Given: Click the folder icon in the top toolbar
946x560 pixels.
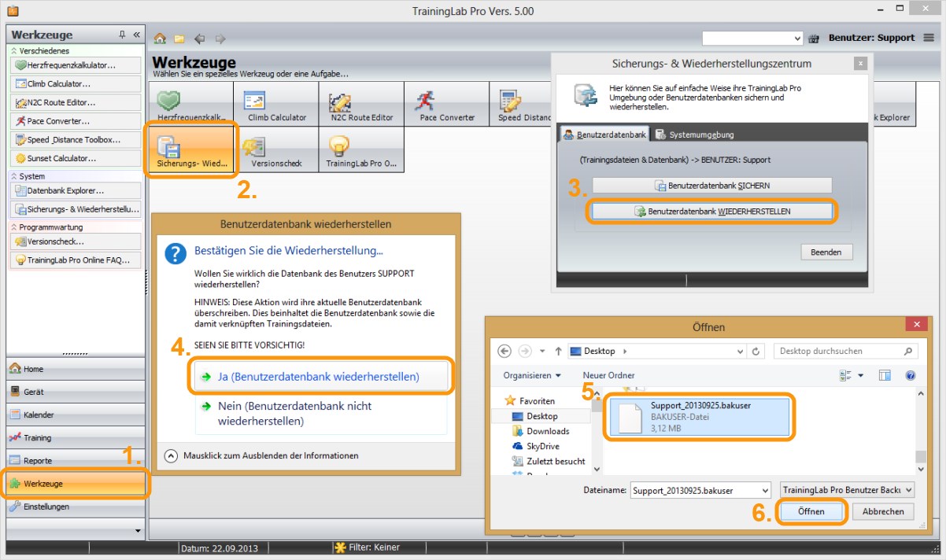Looking at the screenshot, I should coord(179,38).
